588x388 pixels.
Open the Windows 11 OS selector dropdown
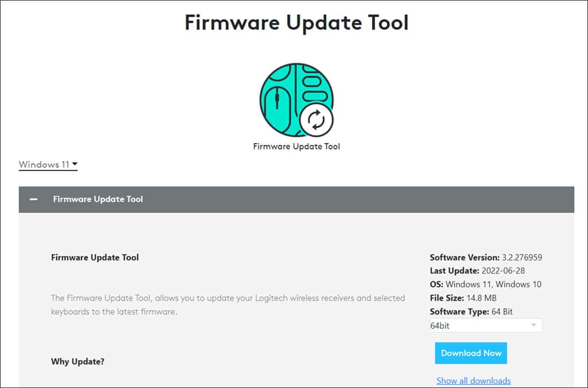coord(48,164)
